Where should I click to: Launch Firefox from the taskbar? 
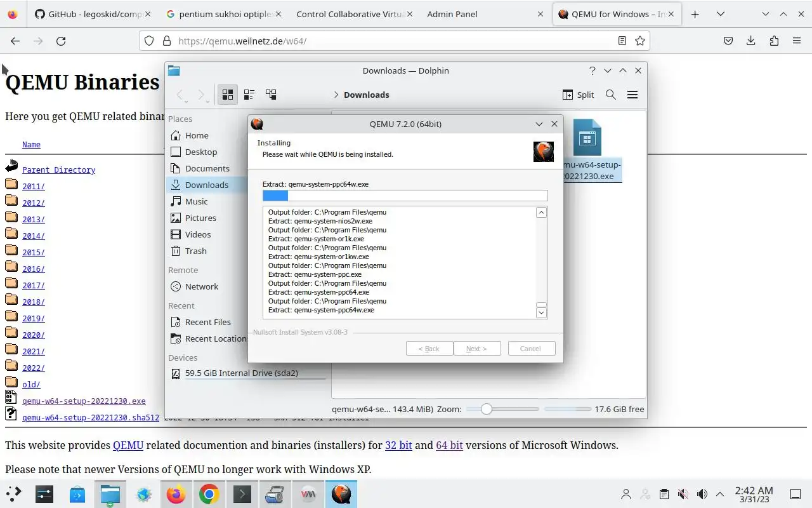[x=176, y=494]
